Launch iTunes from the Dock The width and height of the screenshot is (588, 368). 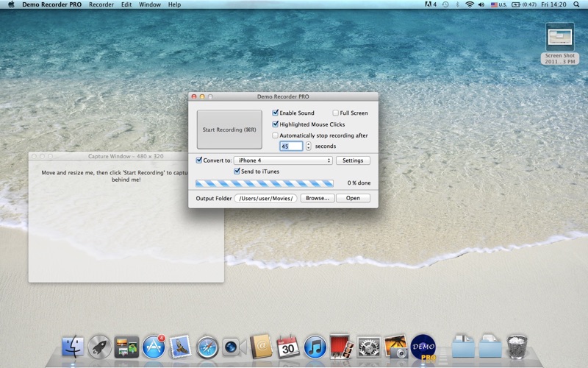(315, 347)
